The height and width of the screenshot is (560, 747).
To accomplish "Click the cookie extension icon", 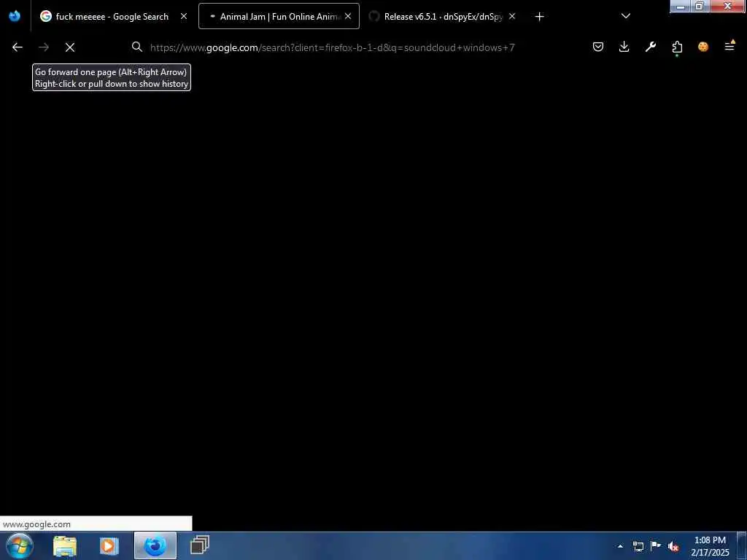I will pos(703,47).
